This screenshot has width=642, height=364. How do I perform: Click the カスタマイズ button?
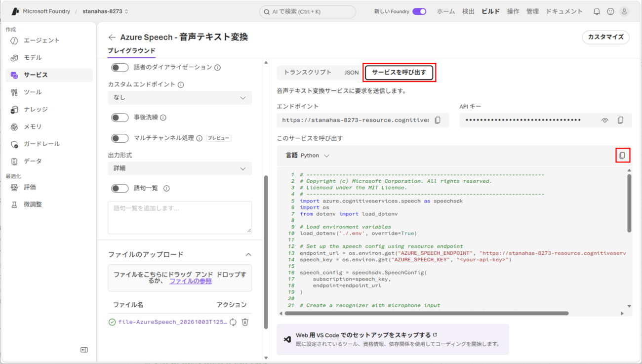pos(605,37)
